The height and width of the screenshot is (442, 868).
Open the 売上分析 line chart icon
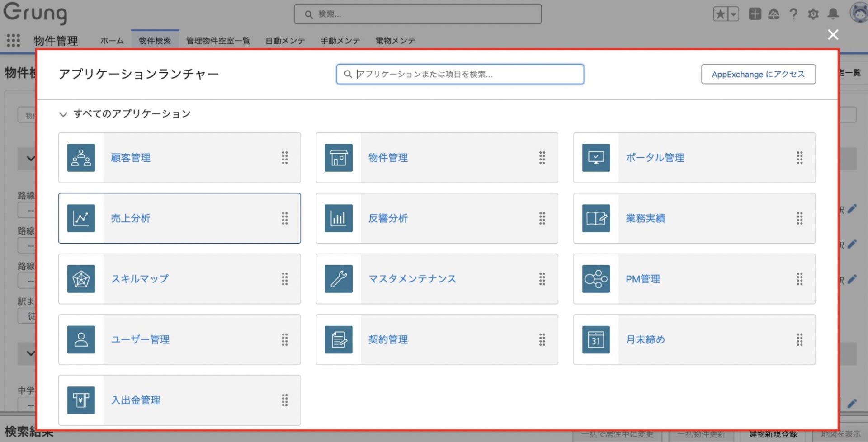click(x=81, y=218)
